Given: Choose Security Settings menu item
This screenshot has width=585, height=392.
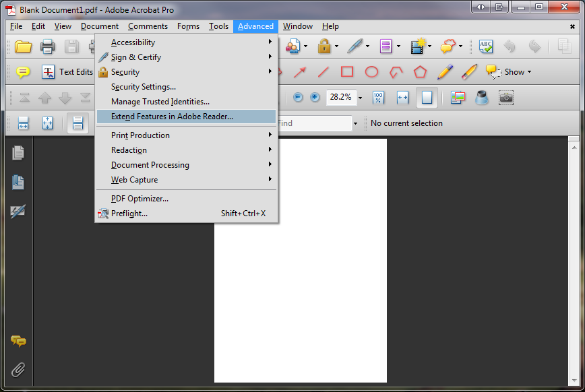Looking at the screenshot, I should coord(186,87).
